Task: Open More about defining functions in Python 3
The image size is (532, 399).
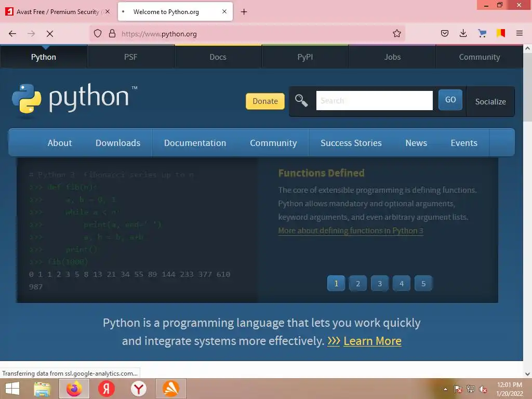Action: (351, 231)
